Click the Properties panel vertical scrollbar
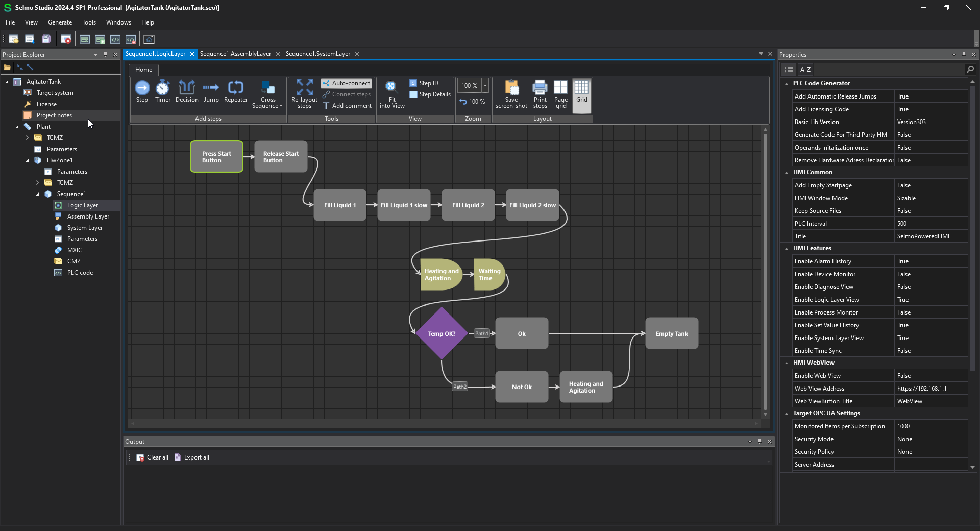The height and width of the screenshot is (531, 980). [972, 227]
